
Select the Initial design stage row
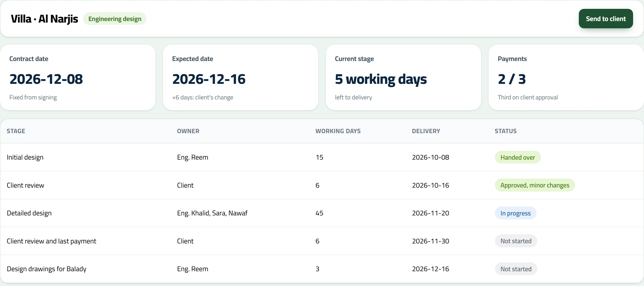pos(322,157)
